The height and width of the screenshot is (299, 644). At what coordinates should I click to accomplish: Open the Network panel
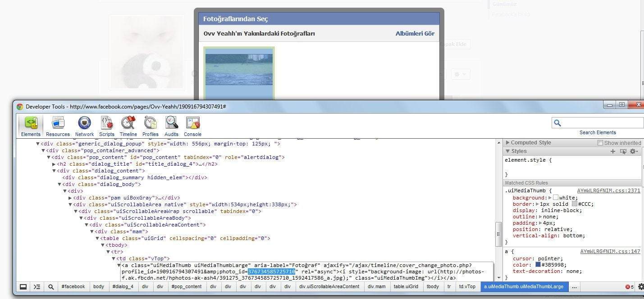pyautogui.click(x=84, y=126)
